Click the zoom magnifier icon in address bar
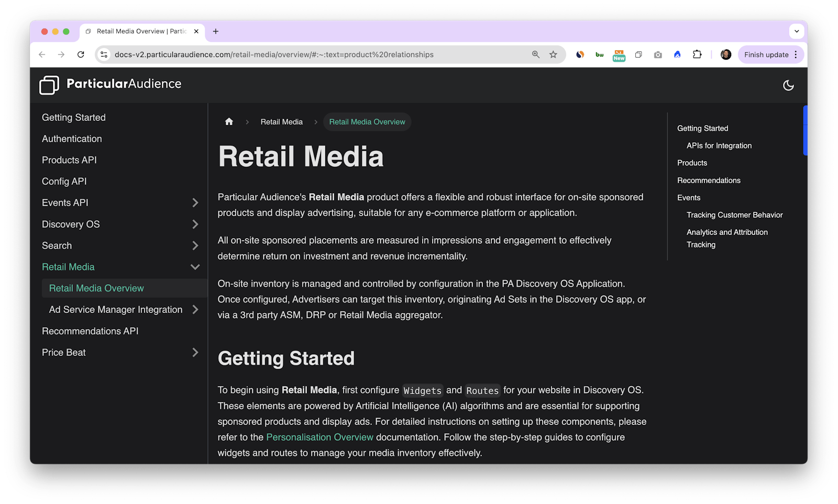Image resolution: width=838 pixels, height=504 pixels. pos(535,54)
